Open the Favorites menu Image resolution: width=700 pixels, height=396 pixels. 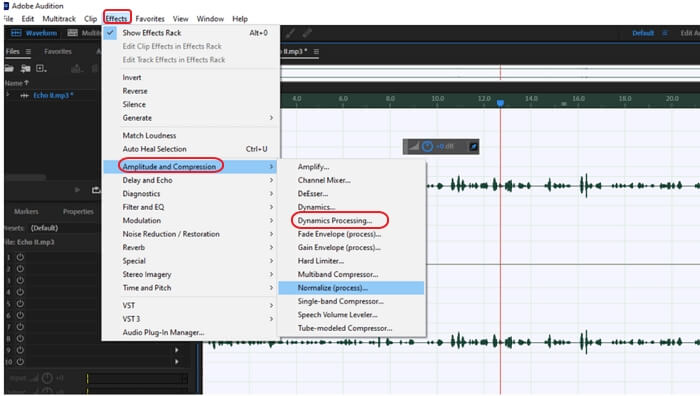(150, 19)
